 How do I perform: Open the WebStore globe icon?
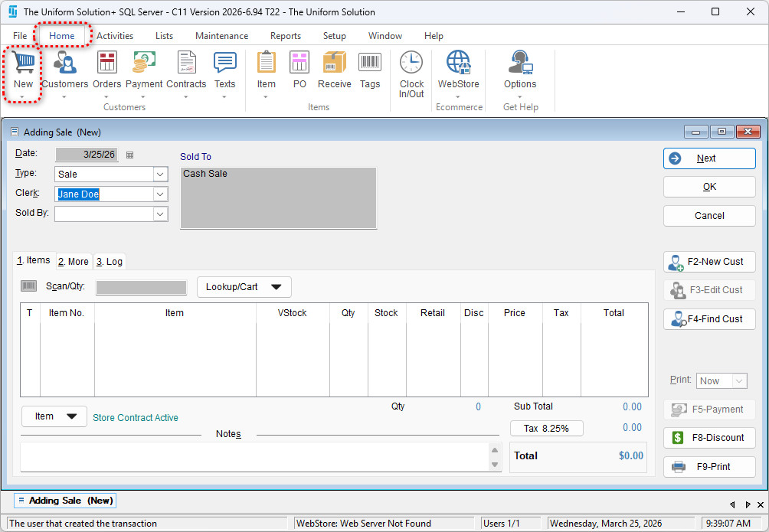[x=458, y=64]
